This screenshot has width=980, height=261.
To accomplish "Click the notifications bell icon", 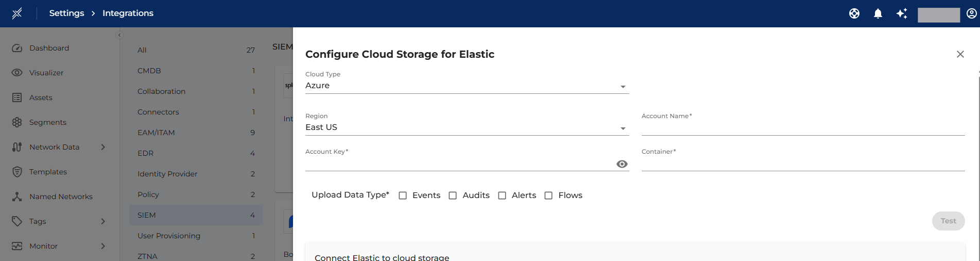I will tap(878, 13).
